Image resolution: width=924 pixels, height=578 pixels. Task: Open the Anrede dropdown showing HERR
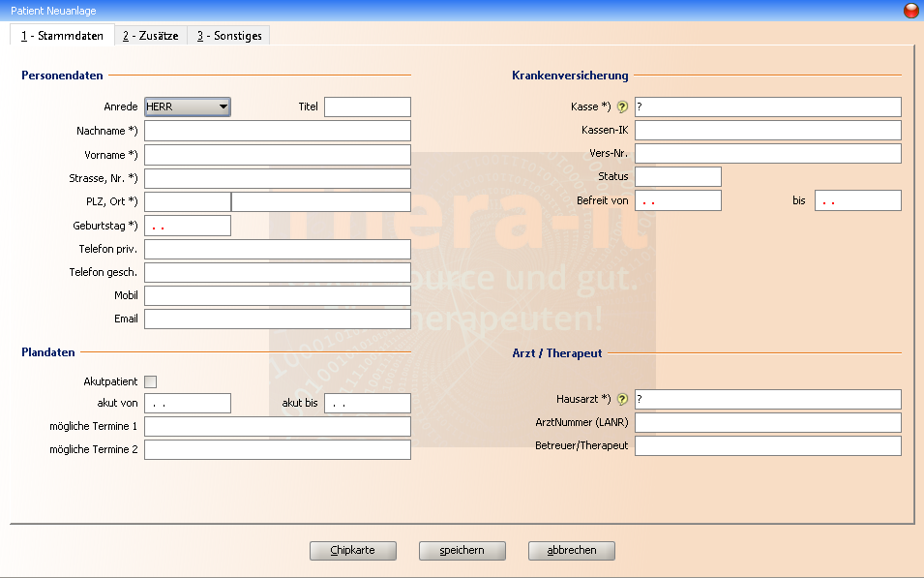pos(187,106)
